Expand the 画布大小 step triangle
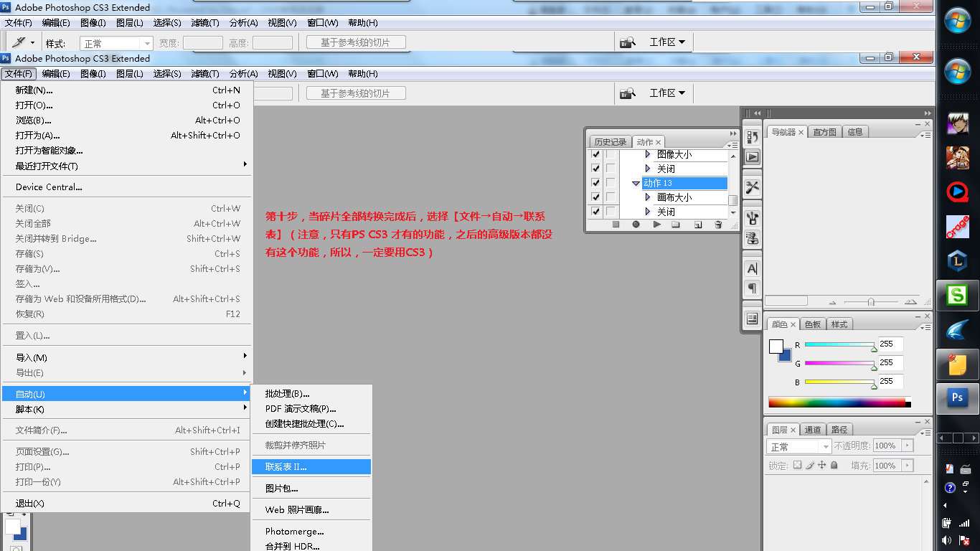Image resolution: width=980 pixels, height=551 pixels. pyautogui.click(x=648, y=197)
